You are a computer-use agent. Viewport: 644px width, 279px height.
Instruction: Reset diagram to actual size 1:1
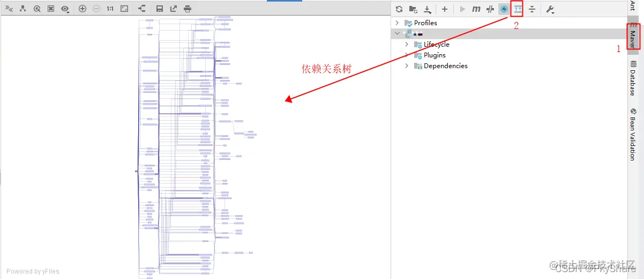pyautogui.click(x=110, y=9)
